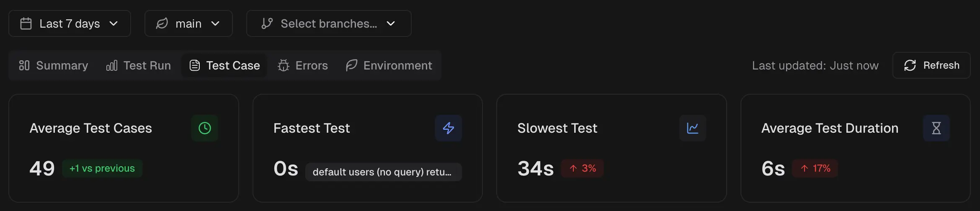Viewport: 980px width, 211px height.
Task: Open the Test Run tab
Action: pyautogui.click(x=139, y=66)
